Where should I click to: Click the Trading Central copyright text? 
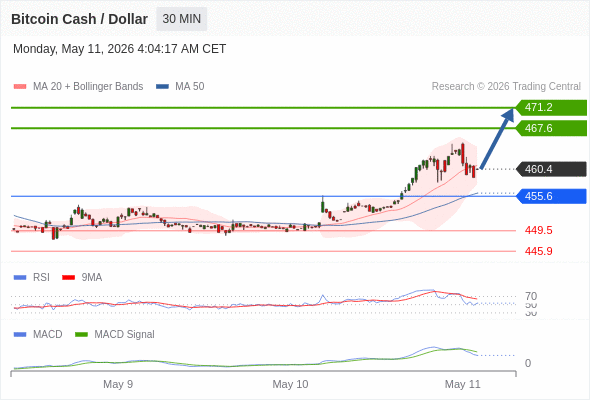506,87
